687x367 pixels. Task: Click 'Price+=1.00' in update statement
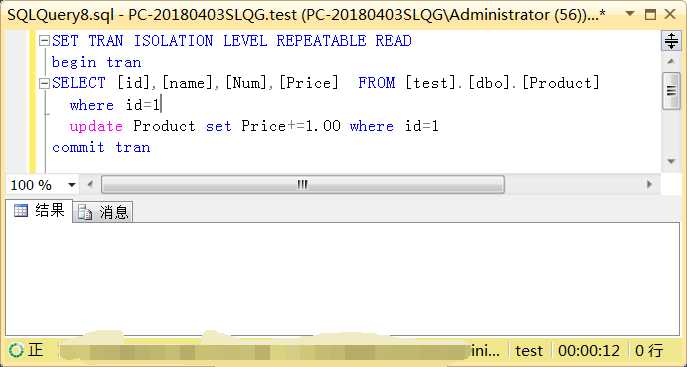291,126
